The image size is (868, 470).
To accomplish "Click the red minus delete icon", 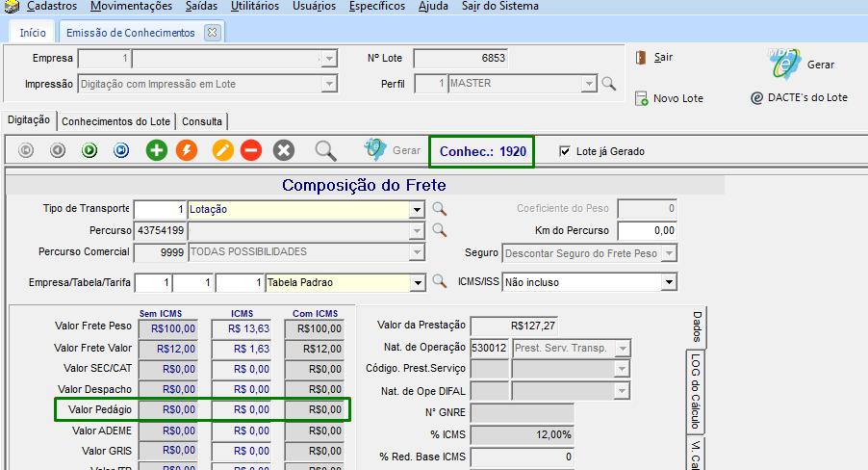I will coord(251,150).
